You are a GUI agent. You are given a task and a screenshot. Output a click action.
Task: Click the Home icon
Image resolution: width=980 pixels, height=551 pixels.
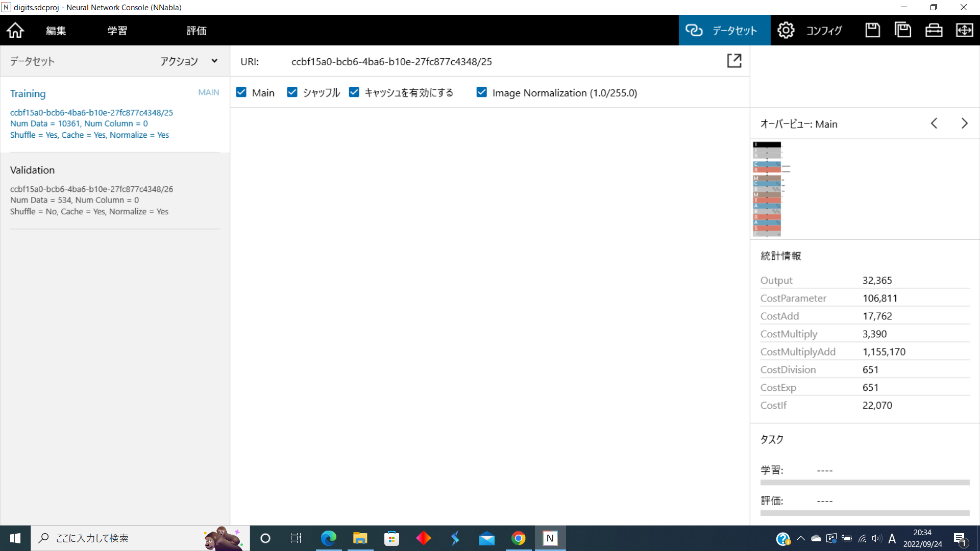tap(15, 31)
